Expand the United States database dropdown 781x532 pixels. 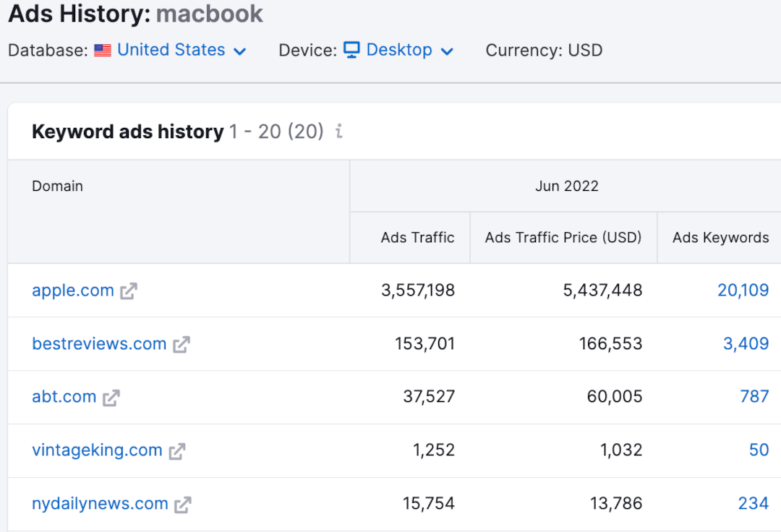coord(171,49)
